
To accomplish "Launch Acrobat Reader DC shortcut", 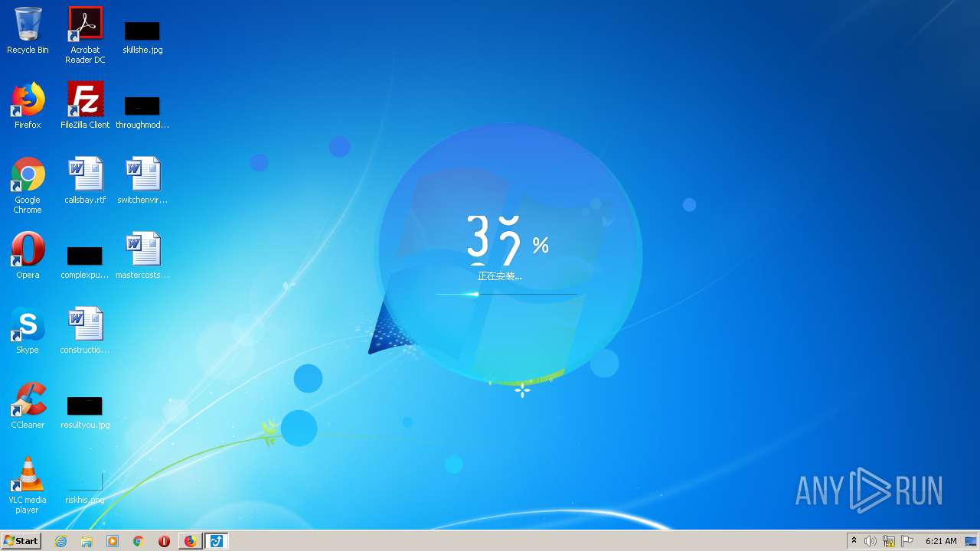I will tap(85, 35).
